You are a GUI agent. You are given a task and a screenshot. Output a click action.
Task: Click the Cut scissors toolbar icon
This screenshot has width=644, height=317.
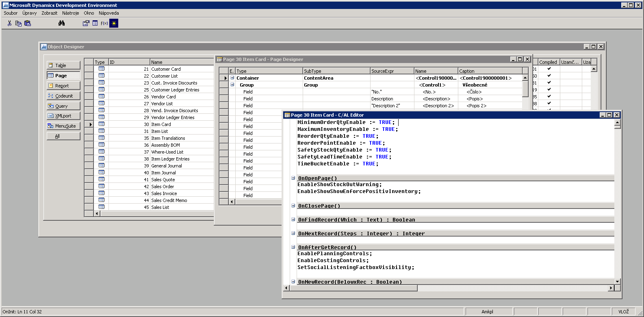coord(9,23)
